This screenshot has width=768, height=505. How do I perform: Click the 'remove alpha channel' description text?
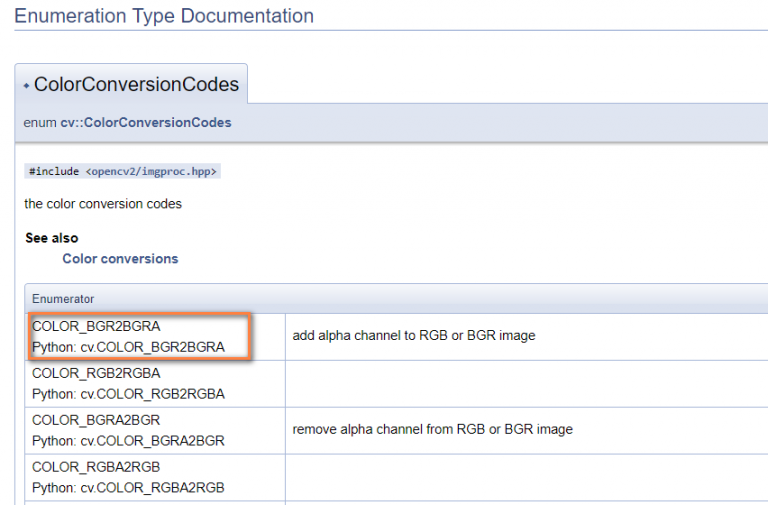click(x=432, y=430)
